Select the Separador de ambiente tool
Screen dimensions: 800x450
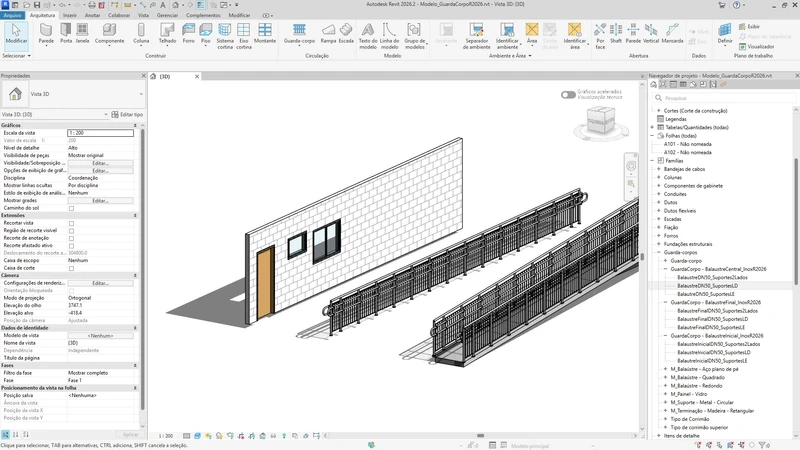point(476,36)
